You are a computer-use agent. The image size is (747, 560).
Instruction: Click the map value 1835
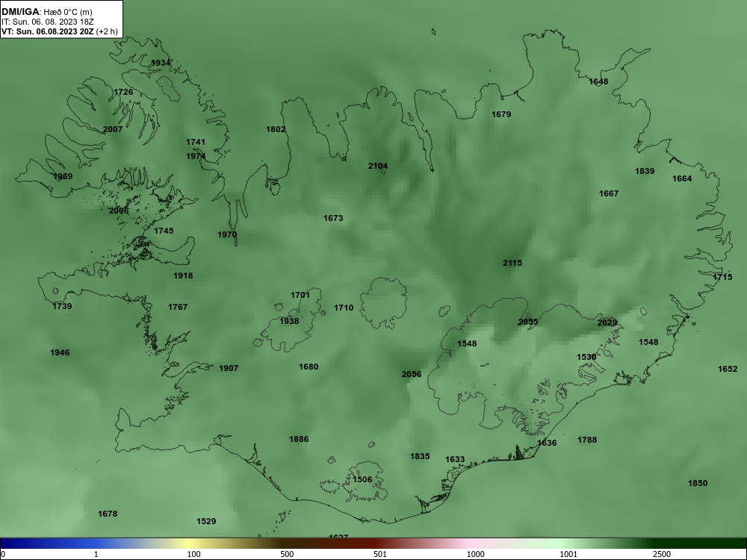click(420, 457)
